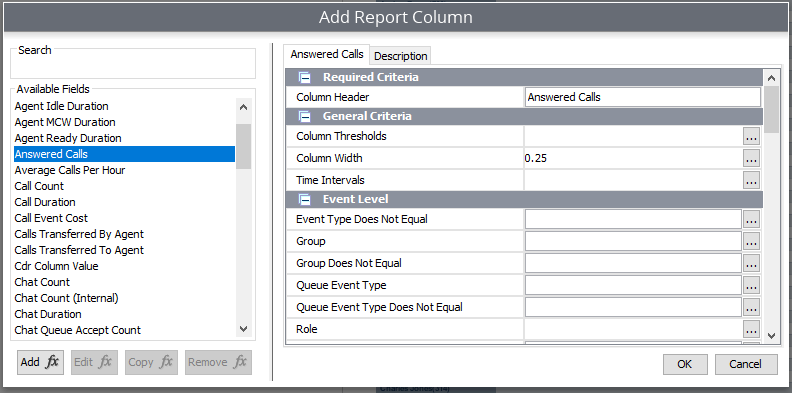Click the Event Type Does Not Equal field
The height and width of the screenshot is (393, 792).
click(x=633, y=219)
